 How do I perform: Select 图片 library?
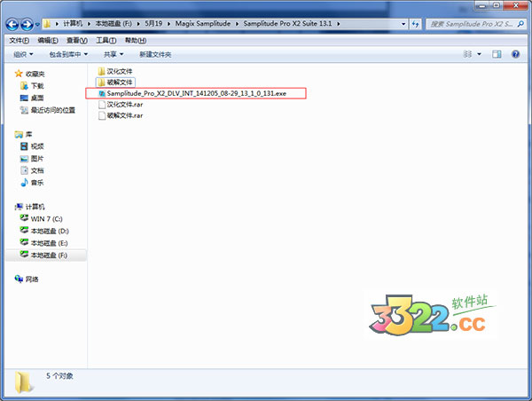(x=37, y=159)
